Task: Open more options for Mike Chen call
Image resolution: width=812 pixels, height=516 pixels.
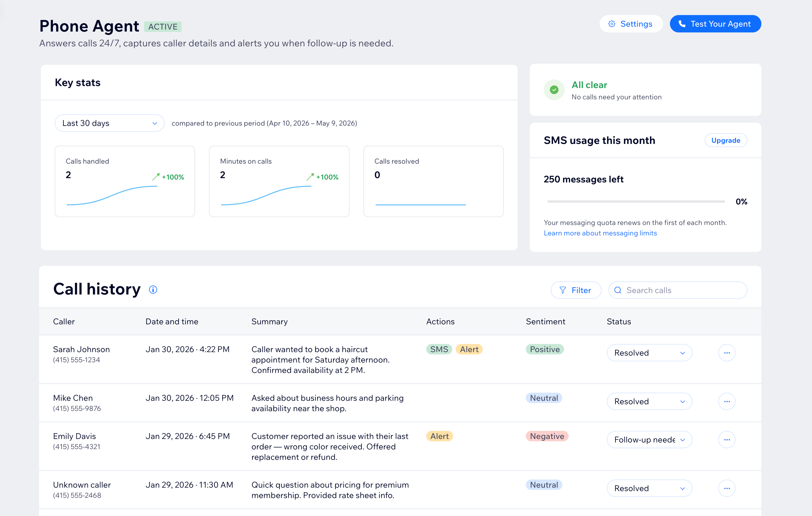Action: pyautogui.click(x=727, y=401)
